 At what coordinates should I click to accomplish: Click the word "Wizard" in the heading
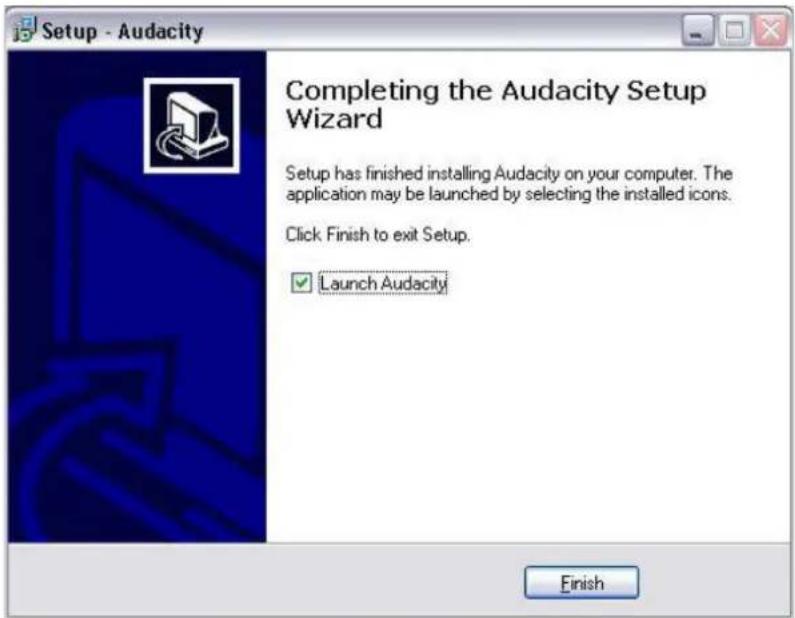[334, 119]
